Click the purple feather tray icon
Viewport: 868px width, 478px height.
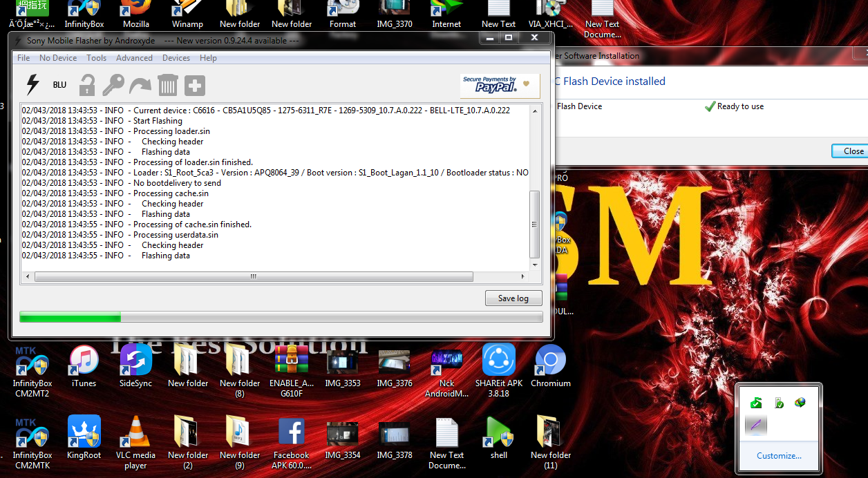(x=756, y=425)
